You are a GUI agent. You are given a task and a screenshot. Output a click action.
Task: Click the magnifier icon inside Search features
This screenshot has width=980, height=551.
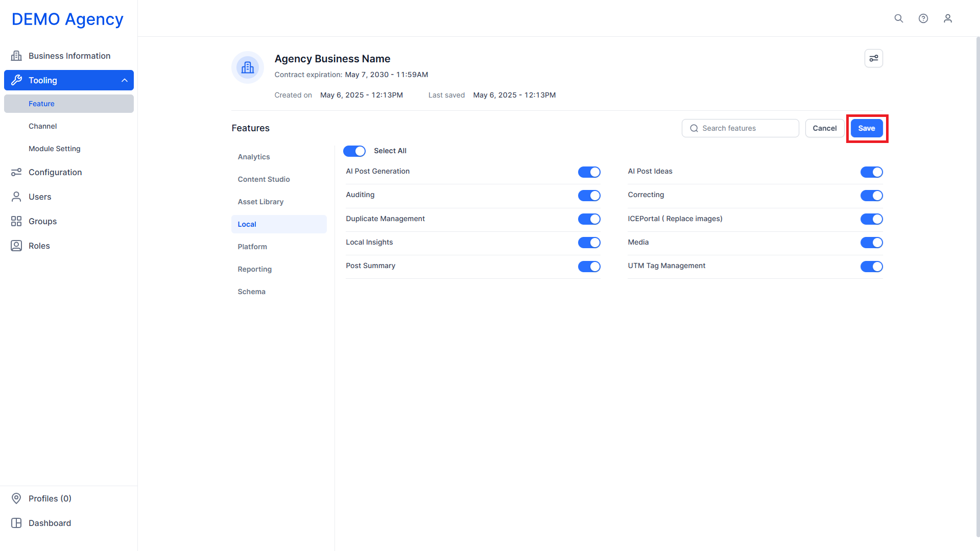point(694,128)
